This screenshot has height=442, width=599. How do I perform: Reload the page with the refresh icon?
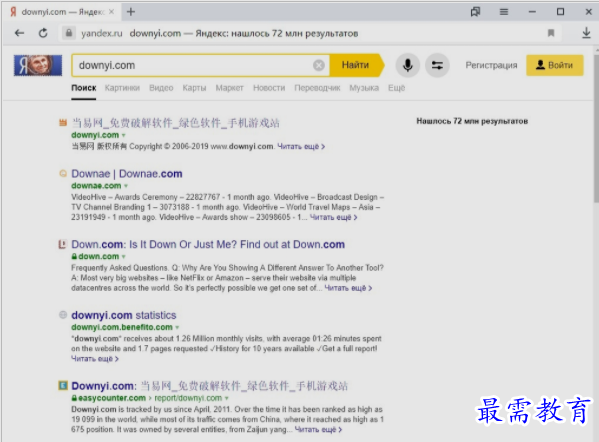pyautogui.click(x=43, y=33)
